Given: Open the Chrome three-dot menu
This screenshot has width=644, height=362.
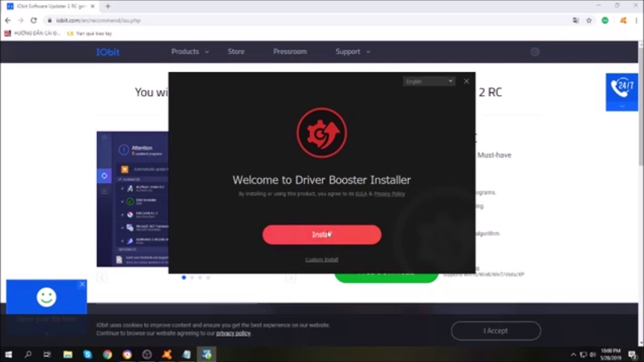Looking at the screenshot, I should click(x=636, y=21).
